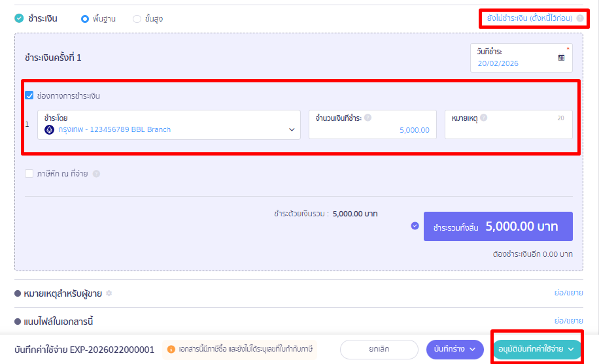Image resolution: width=599 pixels, height=364 pixels.
Task: Click help icon next to ยังไม่ชำระเงิน
Action: (580, 18)
